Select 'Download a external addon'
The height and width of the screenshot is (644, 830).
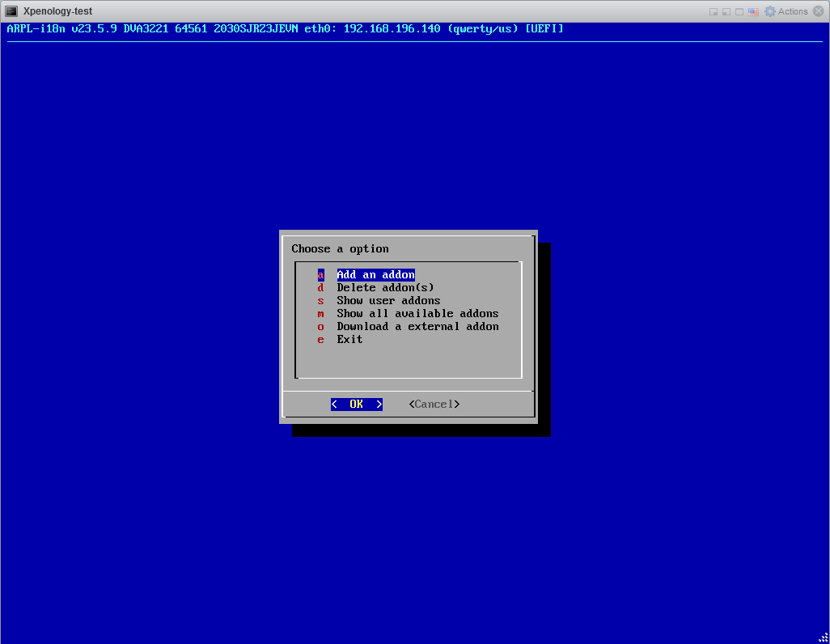pos(417,327)
